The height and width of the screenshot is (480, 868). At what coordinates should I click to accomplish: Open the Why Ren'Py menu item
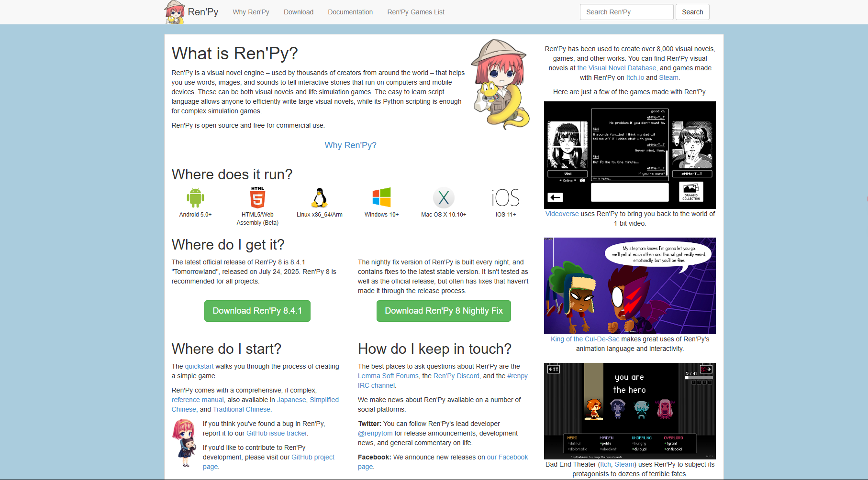251,12
